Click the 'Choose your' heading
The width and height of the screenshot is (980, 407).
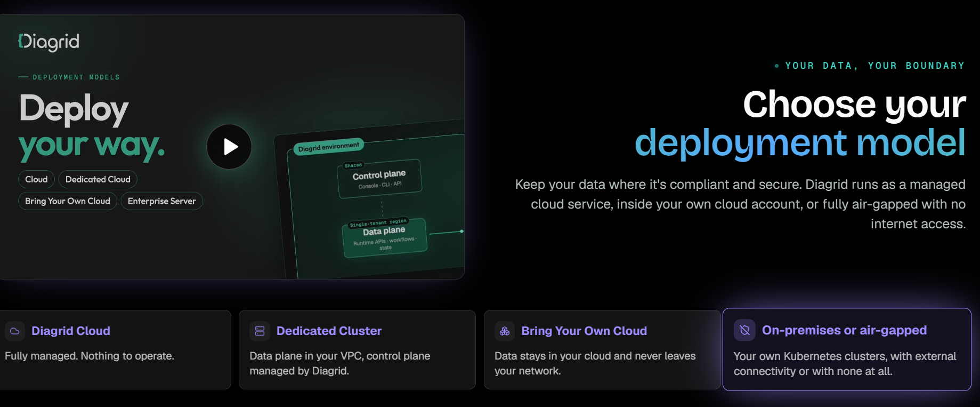coord(854,105)
